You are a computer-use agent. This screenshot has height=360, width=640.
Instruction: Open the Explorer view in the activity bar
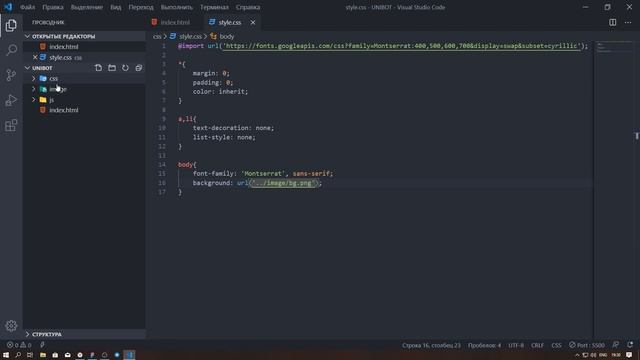[x=11, y=25]
